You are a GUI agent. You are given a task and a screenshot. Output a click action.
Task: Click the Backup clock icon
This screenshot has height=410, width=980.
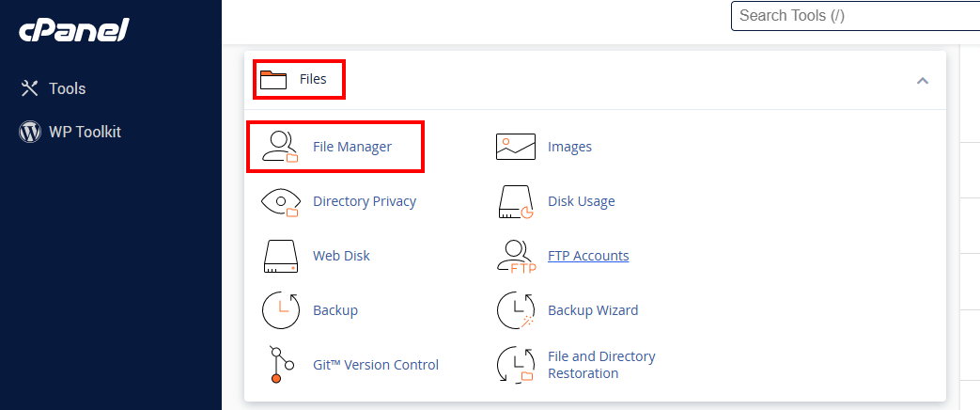point(281,309)
